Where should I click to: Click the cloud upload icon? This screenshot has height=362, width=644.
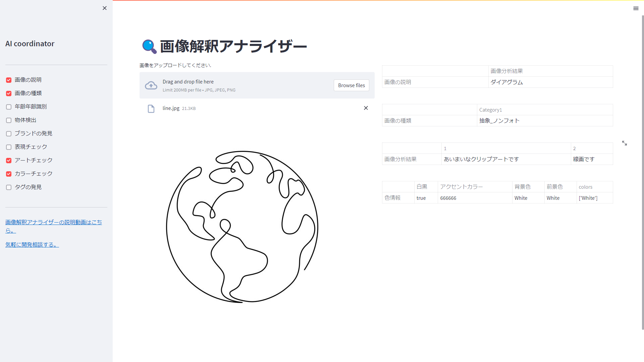tap(151, 85)
